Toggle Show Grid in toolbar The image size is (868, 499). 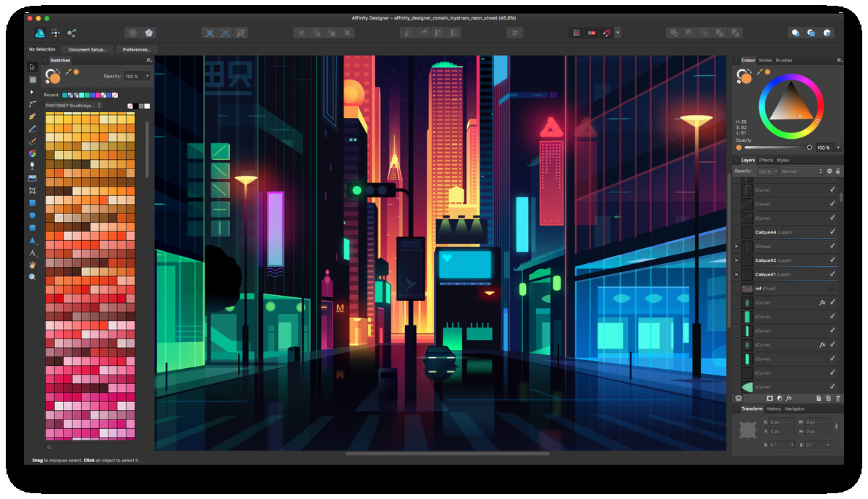click(576, 33)
